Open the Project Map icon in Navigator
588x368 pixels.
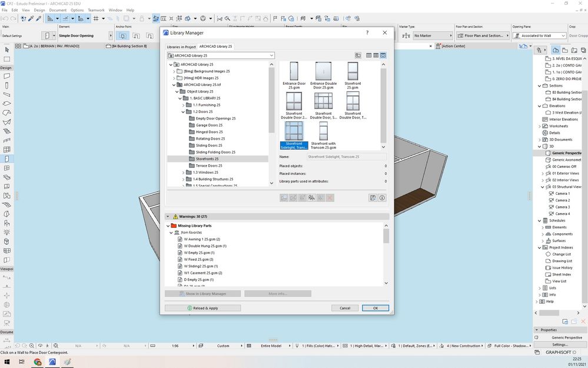point(556,50)
